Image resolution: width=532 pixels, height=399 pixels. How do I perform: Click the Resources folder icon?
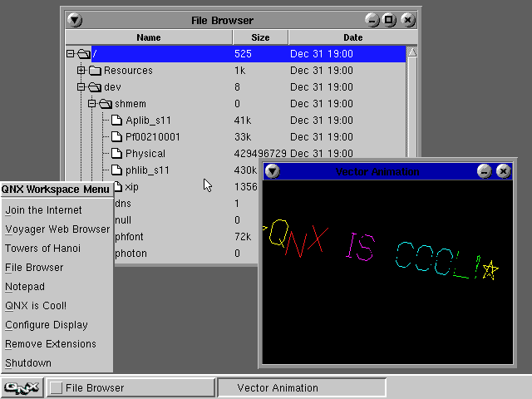click(95, 71)
